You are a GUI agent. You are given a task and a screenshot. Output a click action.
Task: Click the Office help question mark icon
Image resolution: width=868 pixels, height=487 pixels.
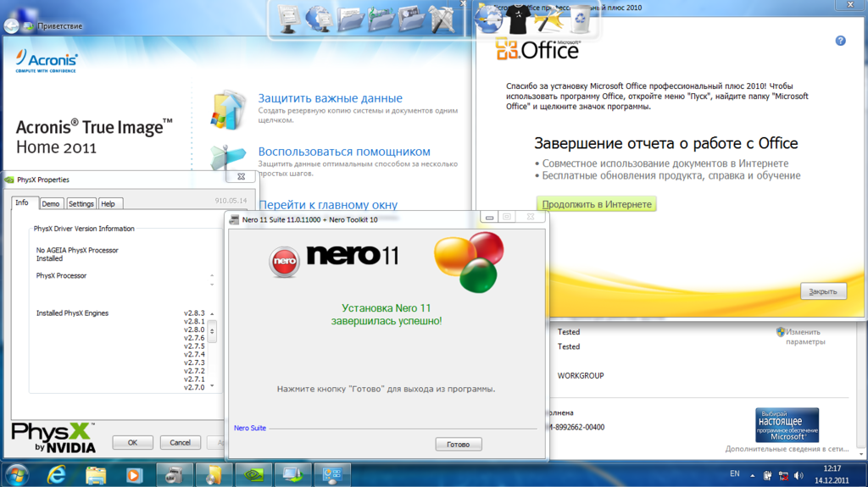coord(840,41)
